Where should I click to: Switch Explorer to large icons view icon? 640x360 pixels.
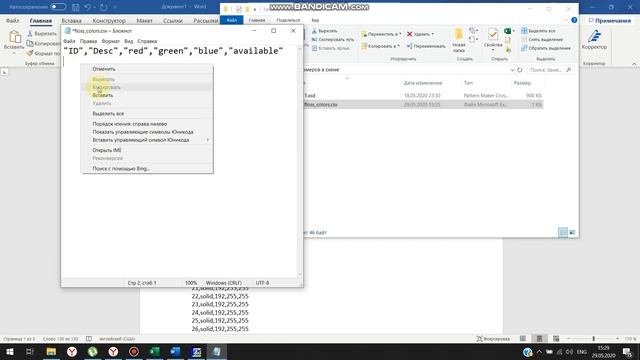[572, 232]
